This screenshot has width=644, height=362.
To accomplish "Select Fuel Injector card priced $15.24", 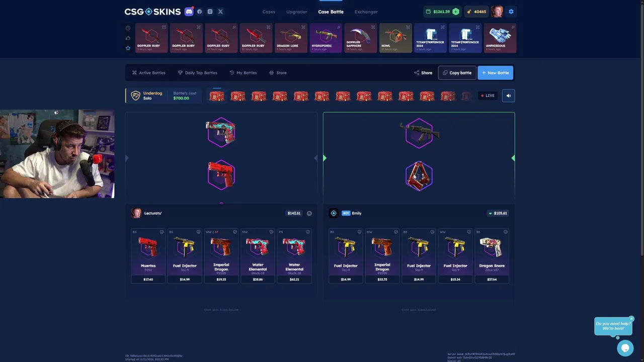I will click(455, 256).
